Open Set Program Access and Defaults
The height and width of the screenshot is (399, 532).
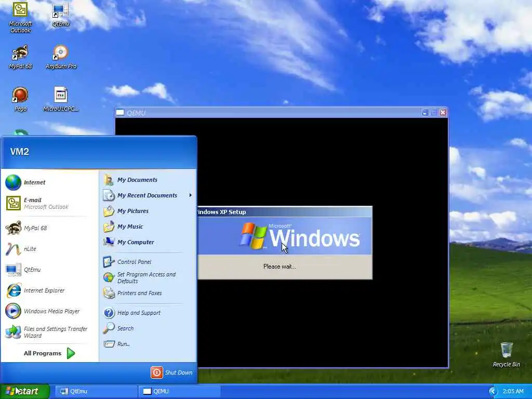coord(148,277)
